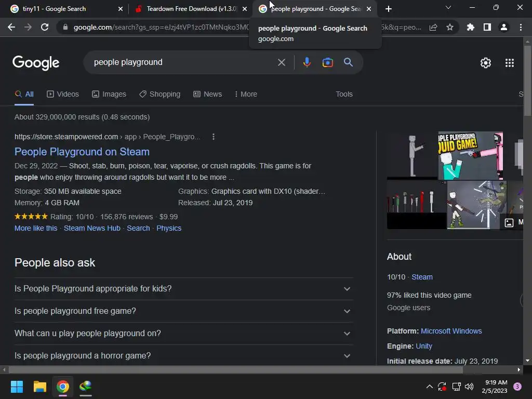Viewport: 532px width, 399px height.
Task: Open the Microsoft Windows platform link
Action: (x=451, y=331)
